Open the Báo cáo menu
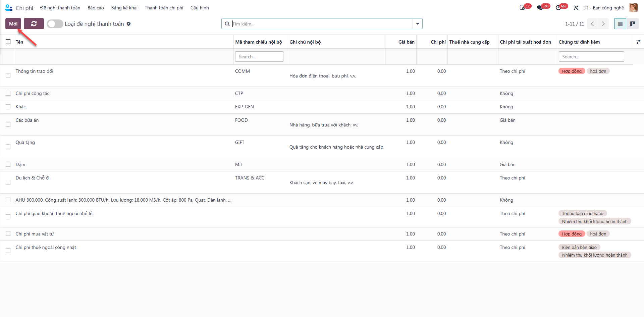Screen dimensions: 644x317 click(96, 8)
